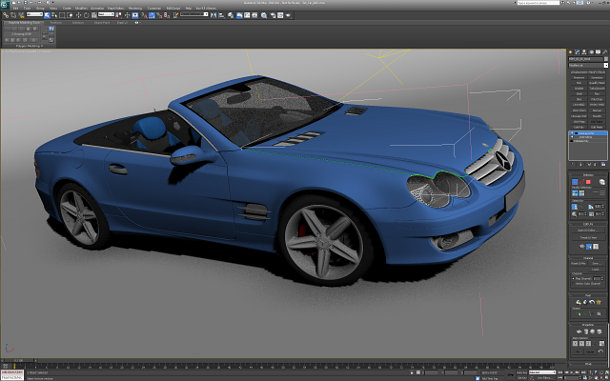Select the Select and Link tool
Image resolution: width=610 pixels, height=381 pixels.
click(x=6, y=15)
